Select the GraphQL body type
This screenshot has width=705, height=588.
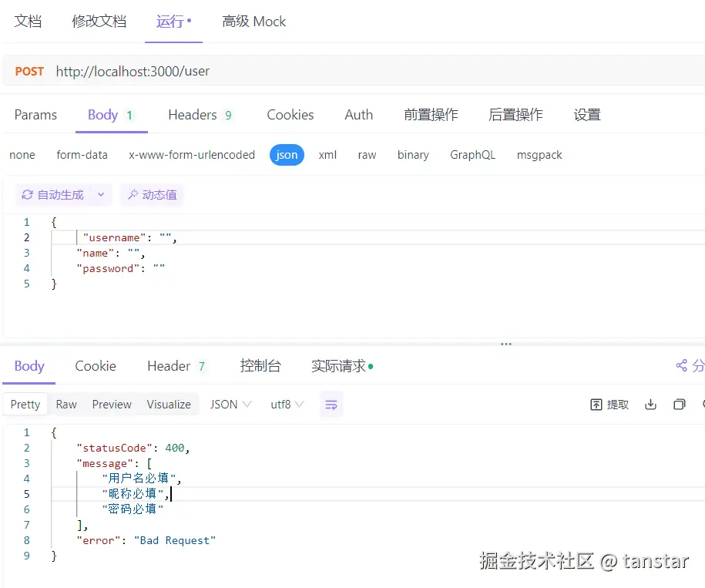click(x=472, y=155)
